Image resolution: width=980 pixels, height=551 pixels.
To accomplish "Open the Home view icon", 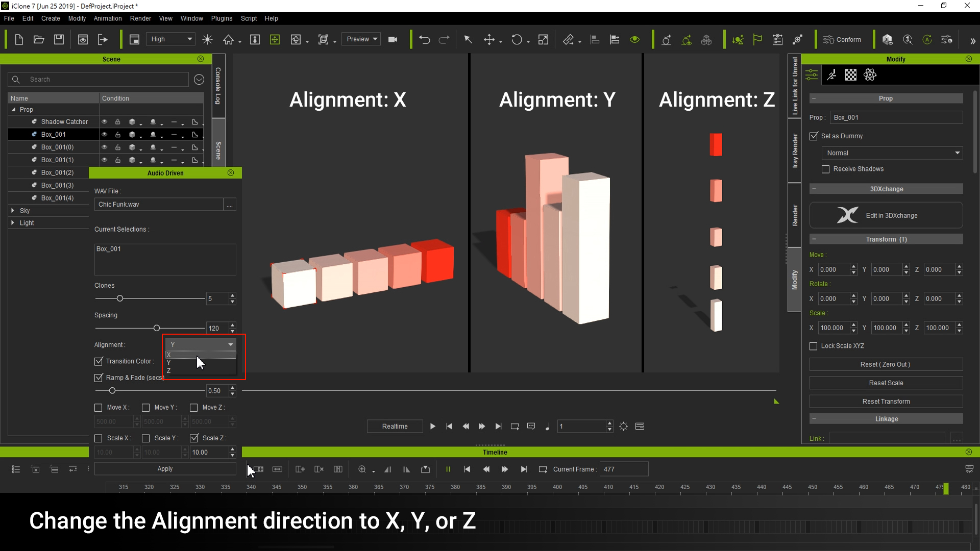I will (228, 39).
